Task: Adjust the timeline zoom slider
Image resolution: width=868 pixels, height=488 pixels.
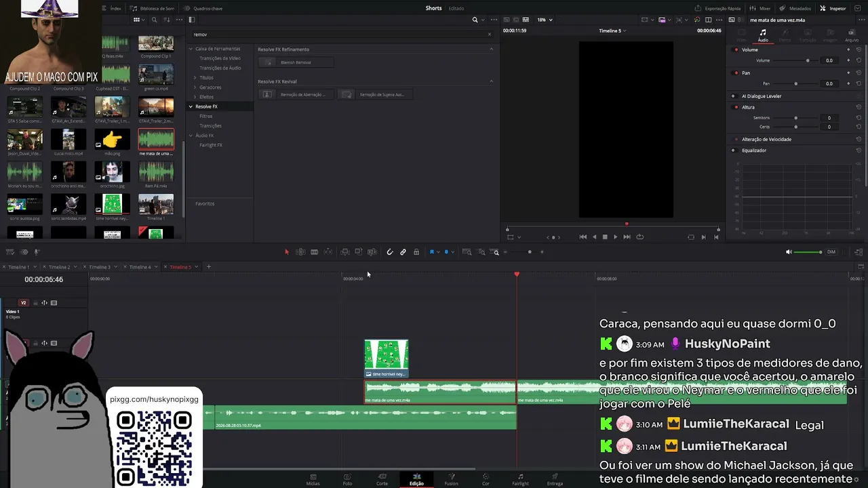Action: [530, 252]
